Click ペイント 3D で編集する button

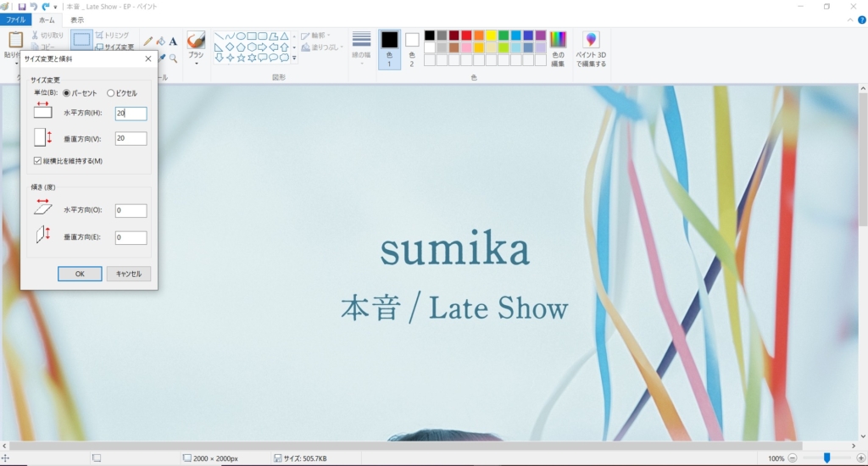pyautogui.click(x=591, y=48)
